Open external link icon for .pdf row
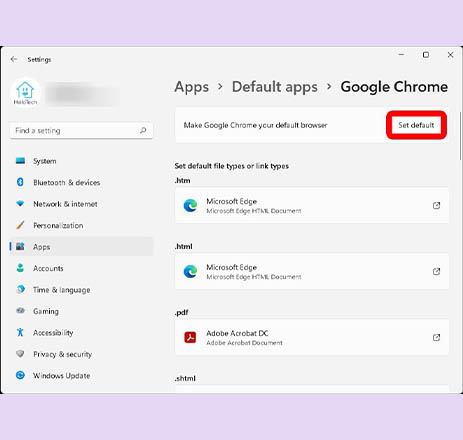 tap(436, 337)
